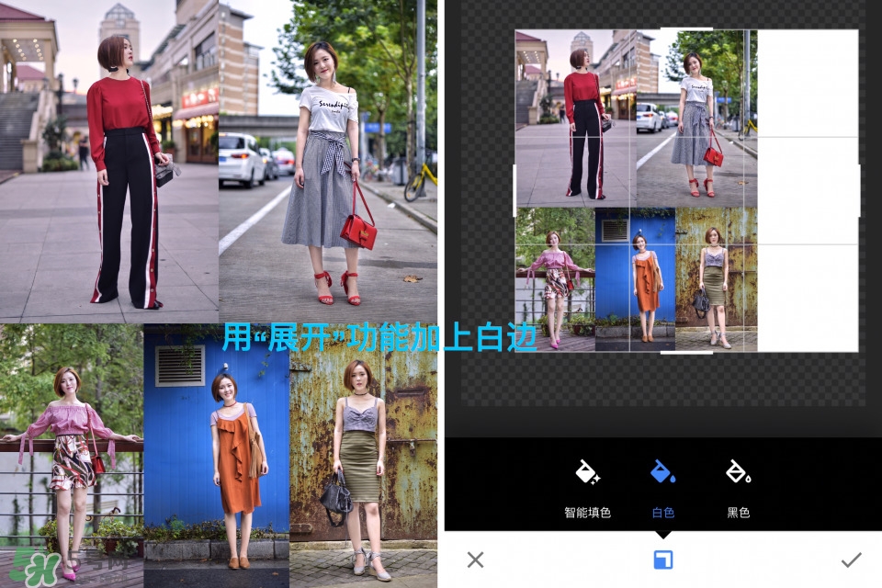Choose the blue white-fill bucket icon
Screen dimensions: 882x588
[662, 472]
